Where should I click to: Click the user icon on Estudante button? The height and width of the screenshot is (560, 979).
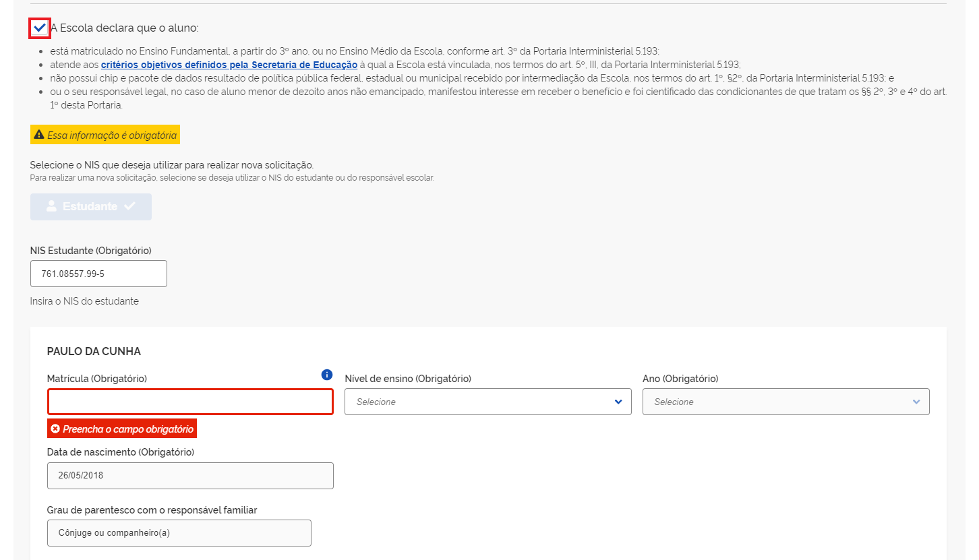(x=51, y=207)
